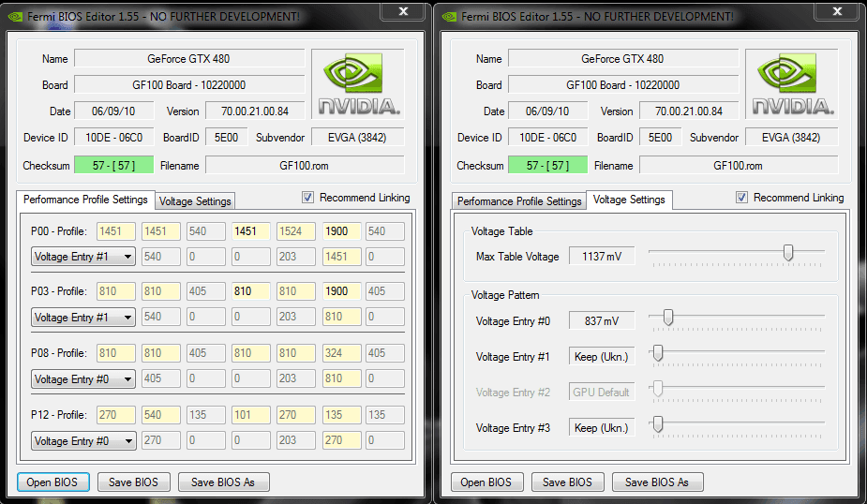Click the Filename GF100.rom in the left window

pos(305,165)
